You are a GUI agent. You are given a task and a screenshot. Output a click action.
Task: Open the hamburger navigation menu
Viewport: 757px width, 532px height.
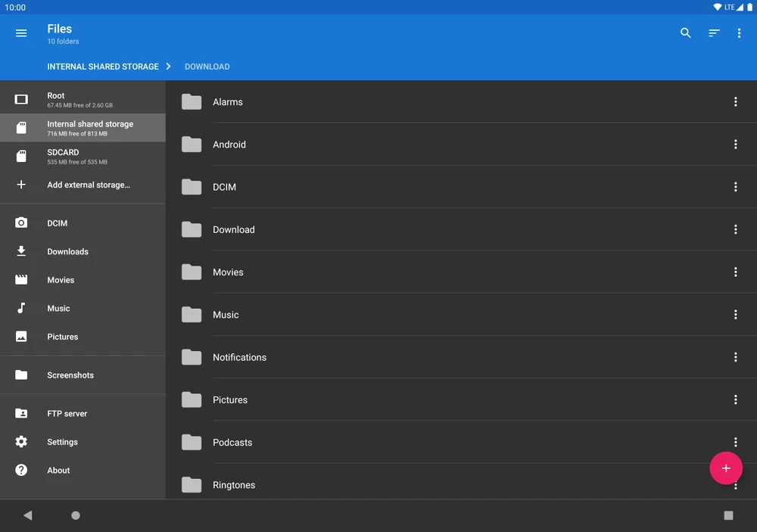click(x=21, y=33)
